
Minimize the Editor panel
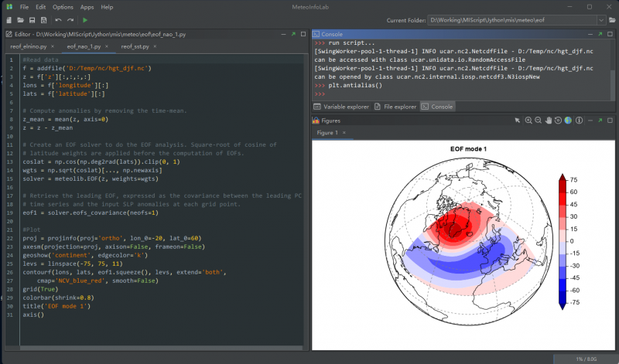point(284,35)
